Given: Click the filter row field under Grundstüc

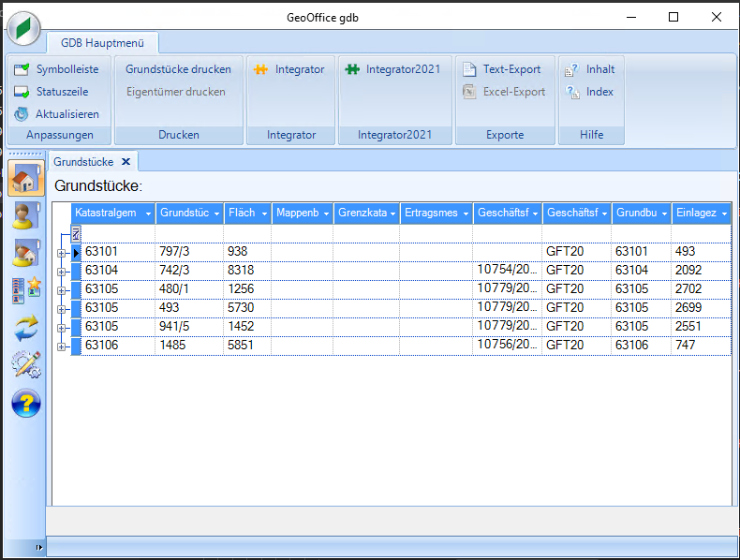Looking at the screenshot, I should (189, 233).
